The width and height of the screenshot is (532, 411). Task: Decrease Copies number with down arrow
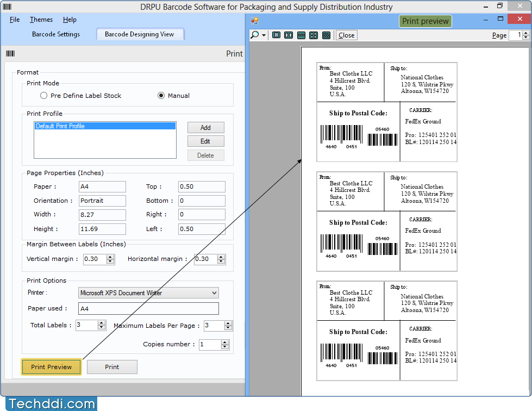tap(225, 347)
